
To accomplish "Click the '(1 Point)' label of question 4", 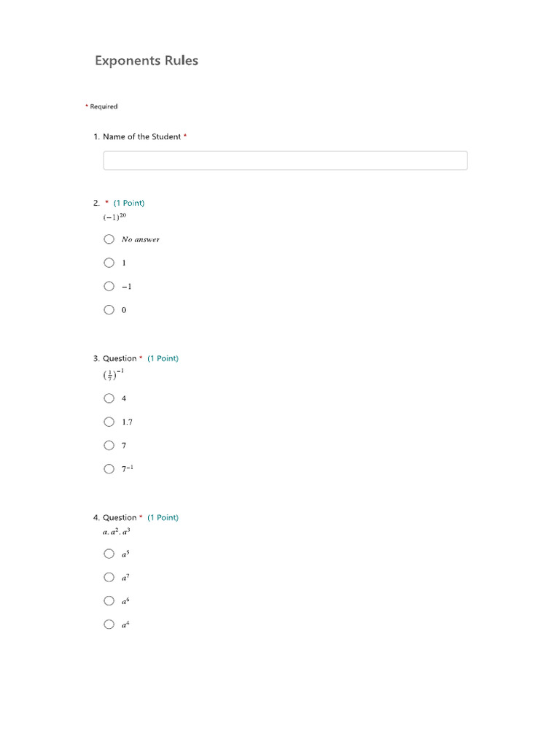I will pos(163,517).
